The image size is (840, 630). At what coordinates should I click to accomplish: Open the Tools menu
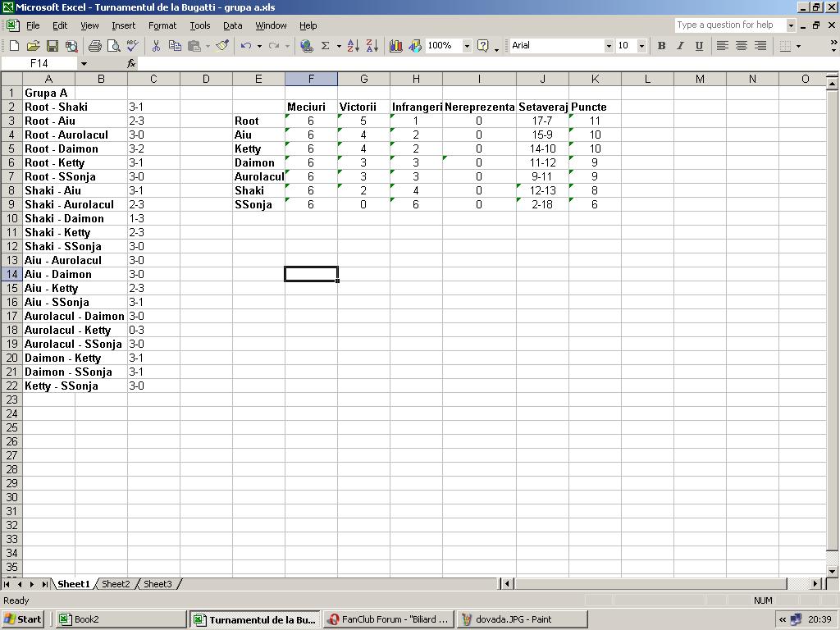click(200, 25)
